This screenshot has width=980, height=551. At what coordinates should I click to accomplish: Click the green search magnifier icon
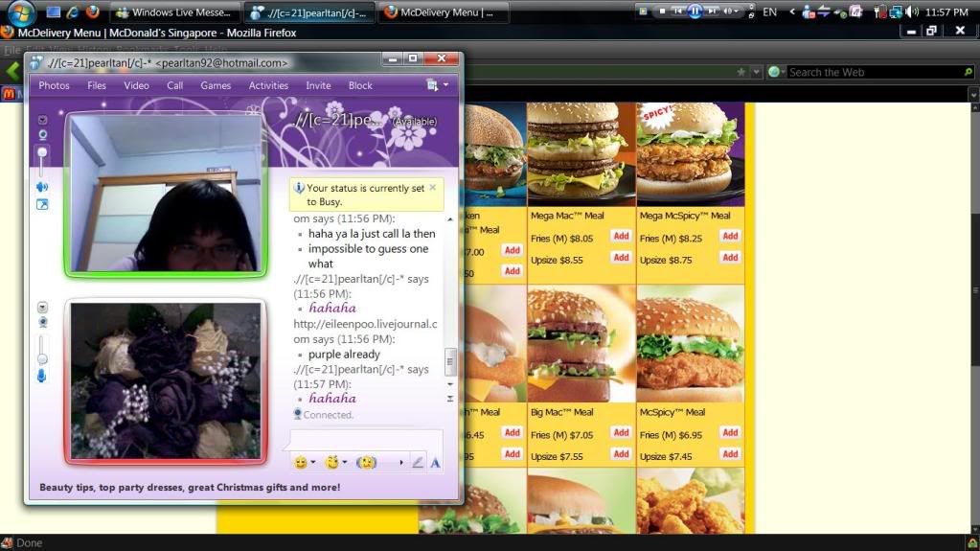click(x=969, y=72)
